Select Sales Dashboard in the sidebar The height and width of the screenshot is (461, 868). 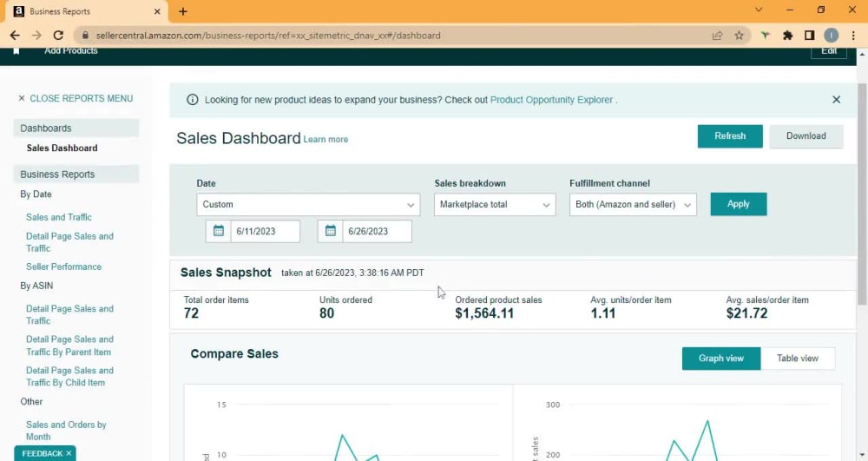(x=62, y=148)
